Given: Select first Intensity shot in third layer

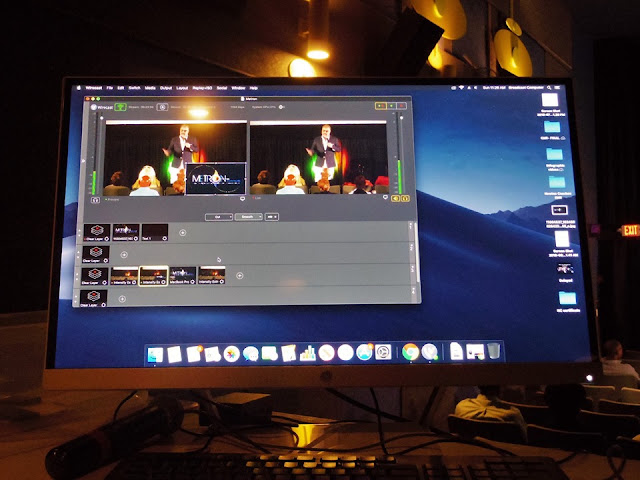Looking at the screenshot, I should 124,276.
